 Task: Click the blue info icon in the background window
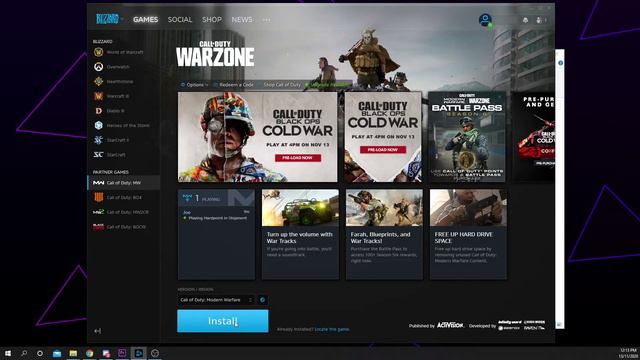tap(560, 63)
